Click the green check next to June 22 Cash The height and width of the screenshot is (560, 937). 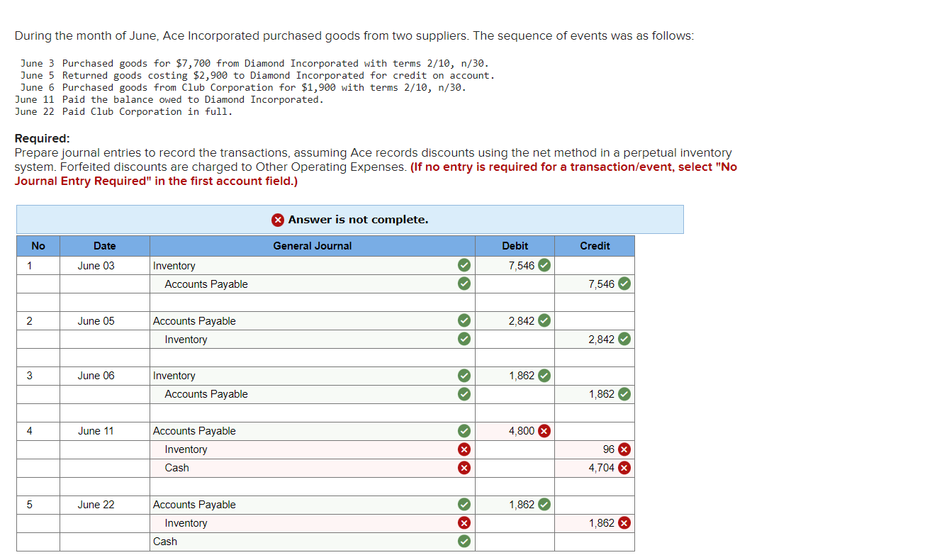point(463,541)
